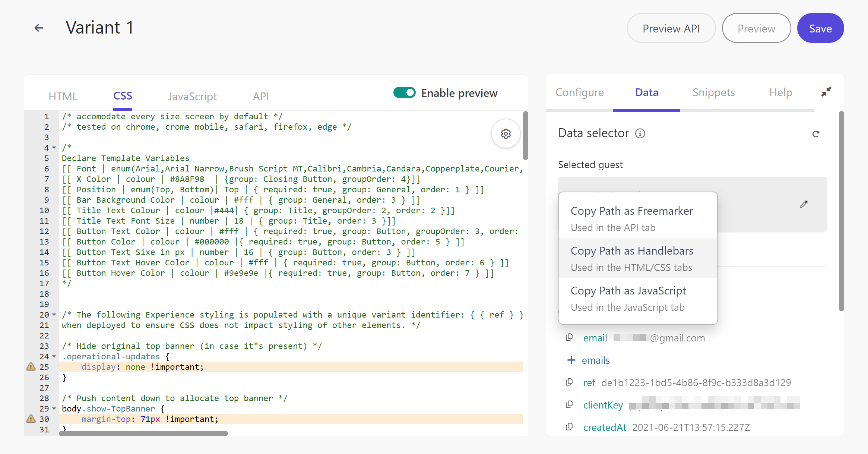The height and width of the screenshot is (454, 868).
Task: Open the Snippets tab
Action: tap(713, 92)
